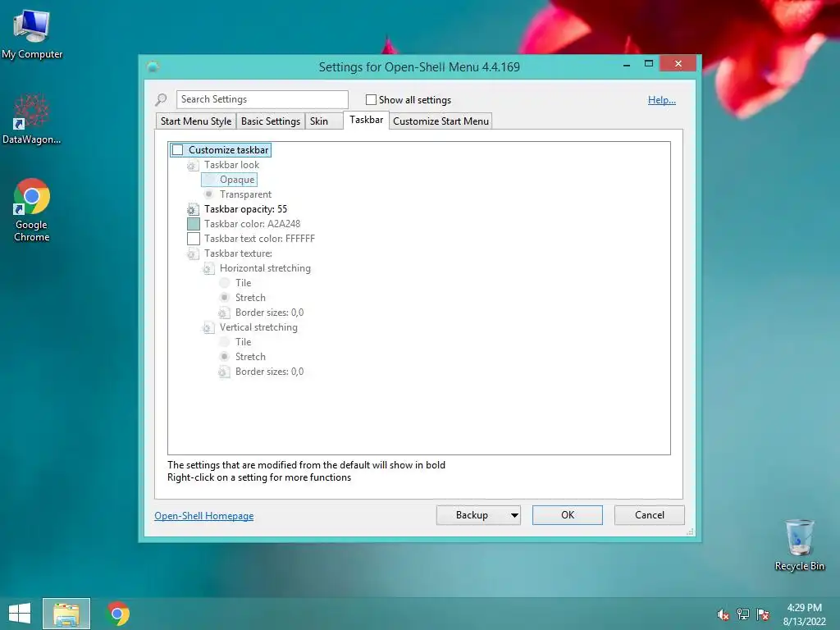Click the gear icon beside Taskbar texture
This screenshot has height=630, width=840.
point(192,254)
